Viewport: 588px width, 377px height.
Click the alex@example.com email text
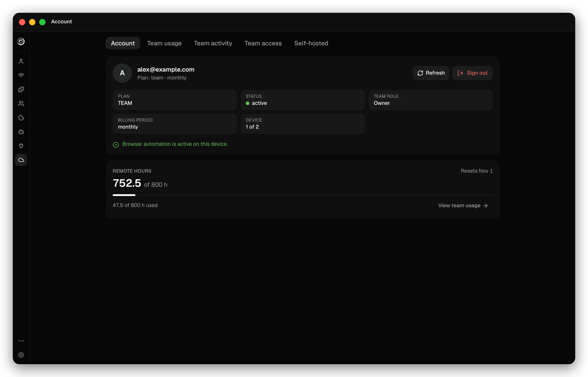[x=165, y=70]
